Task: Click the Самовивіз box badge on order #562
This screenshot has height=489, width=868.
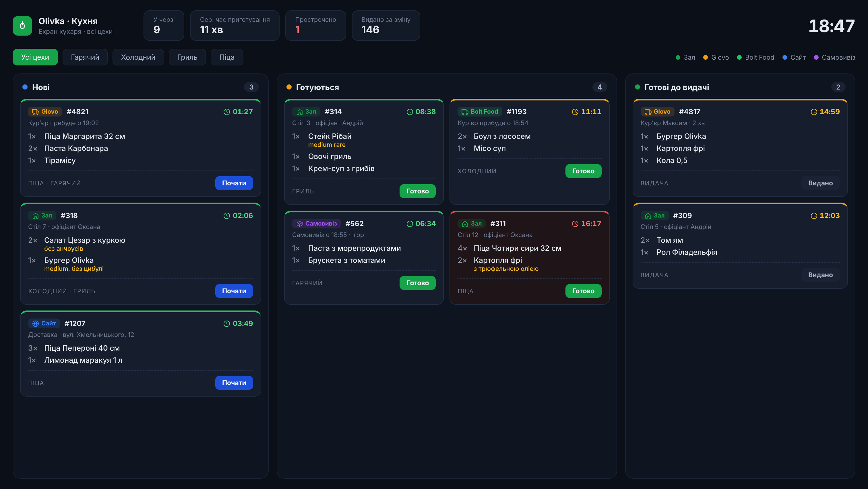Action: 316,223
